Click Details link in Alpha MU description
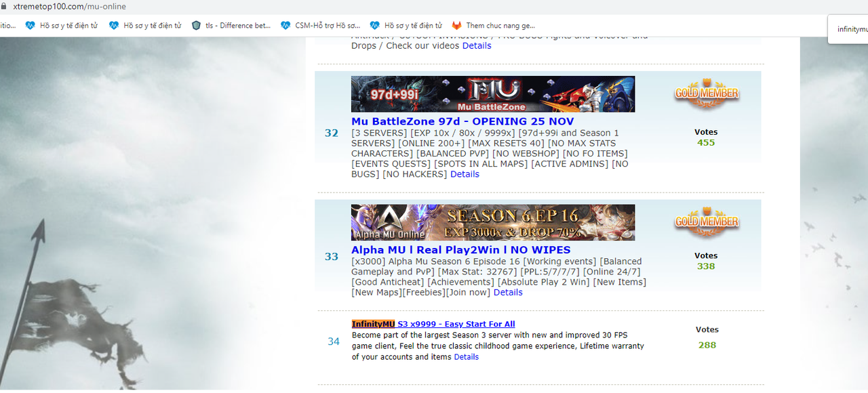 508,293
